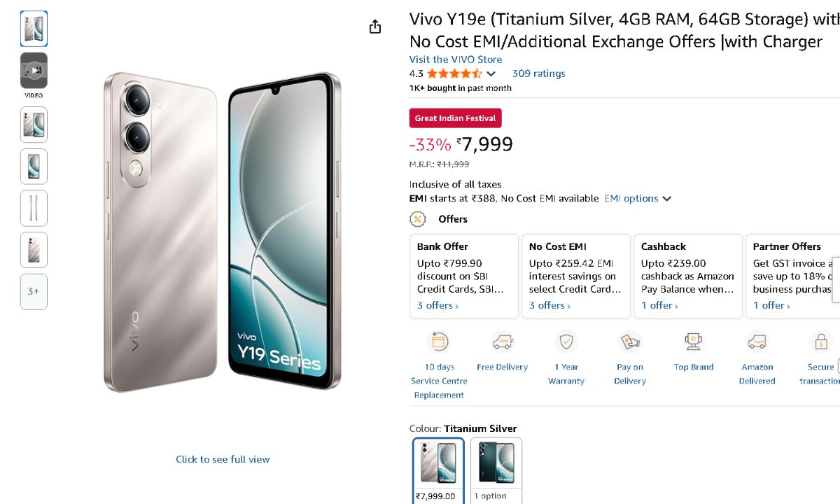Click the share icon above product image
840x504 pixels.
click(375, 27)
